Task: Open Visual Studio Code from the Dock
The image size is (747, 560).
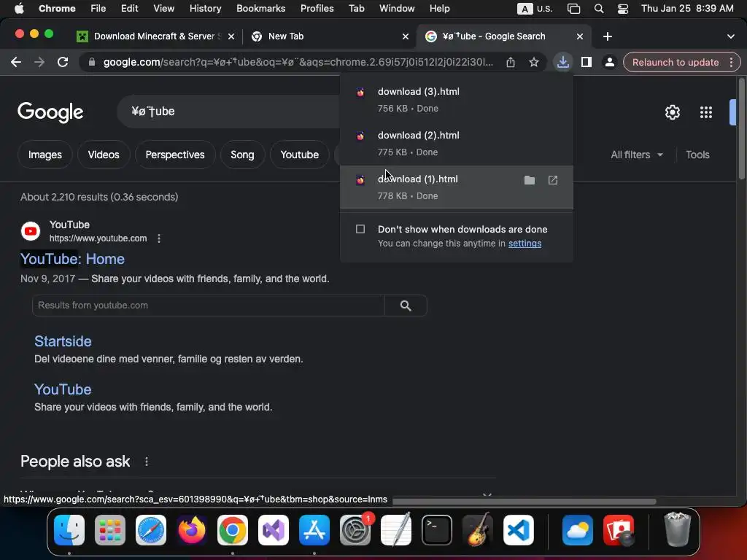Action: click(519, 530)
